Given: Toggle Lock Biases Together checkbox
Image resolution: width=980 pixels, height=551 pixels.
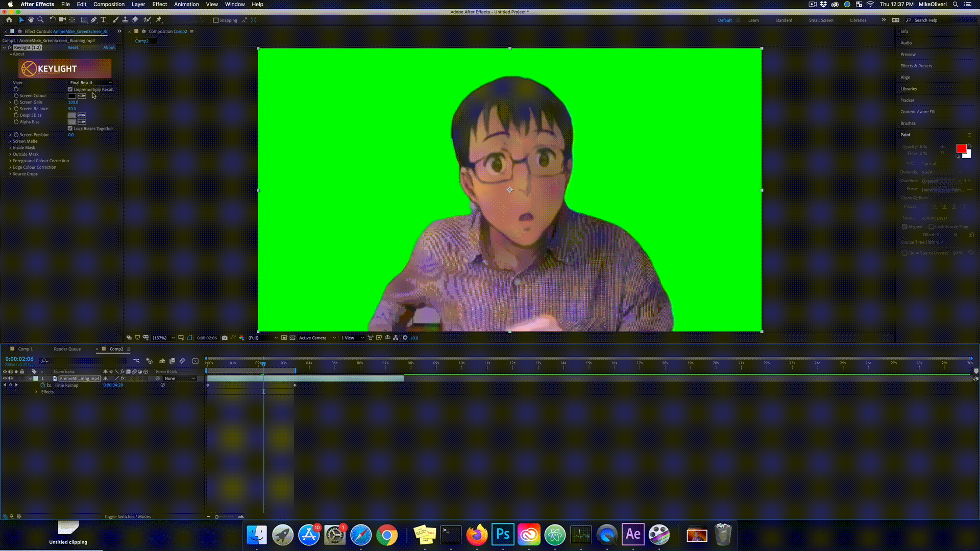Looking at the screenshot, I should (70, 129).
